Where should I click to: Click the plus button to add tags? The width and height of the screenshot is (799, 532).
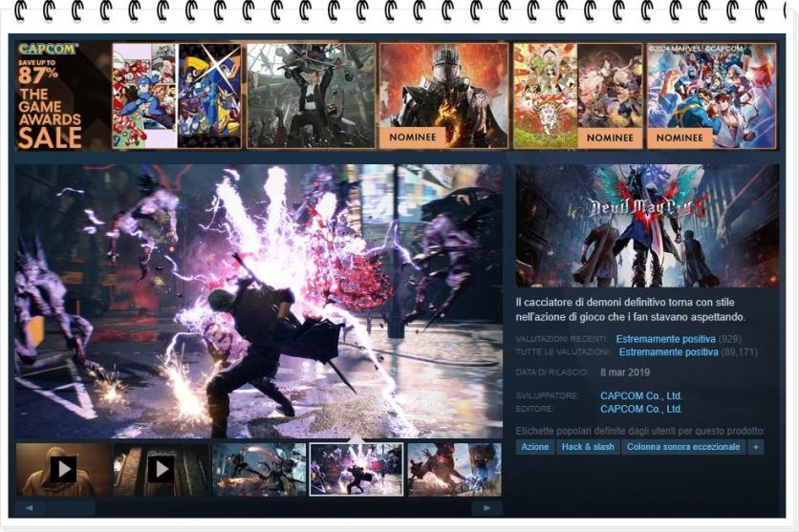(756, 447)
